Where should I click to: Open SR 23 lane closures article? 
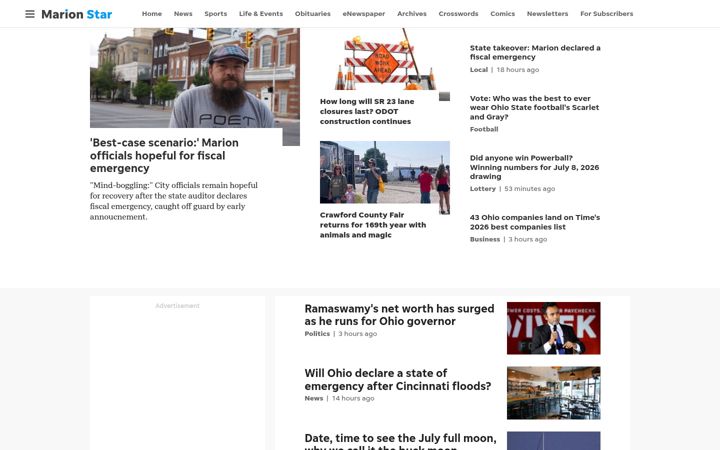point(367,111)
